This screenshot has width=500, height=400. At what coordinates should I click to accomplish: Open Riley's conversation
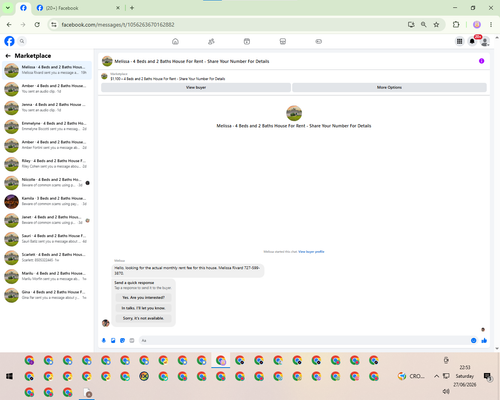47,164
